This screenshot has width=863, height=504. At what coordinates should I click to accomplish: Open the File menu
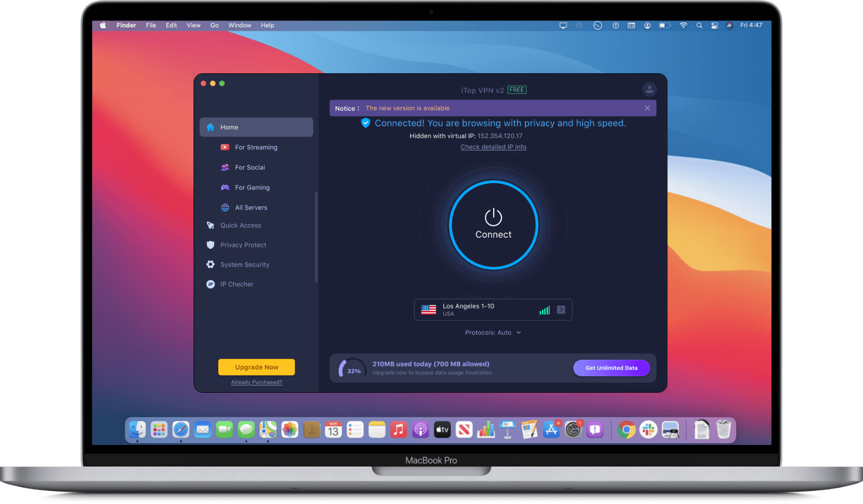point(151,25)
